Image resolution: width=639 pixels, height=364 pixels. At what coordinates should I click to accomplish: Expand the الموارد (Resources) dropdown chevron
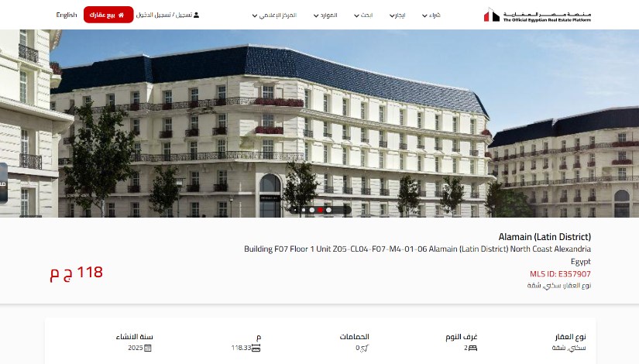click(x=316, y=16)
